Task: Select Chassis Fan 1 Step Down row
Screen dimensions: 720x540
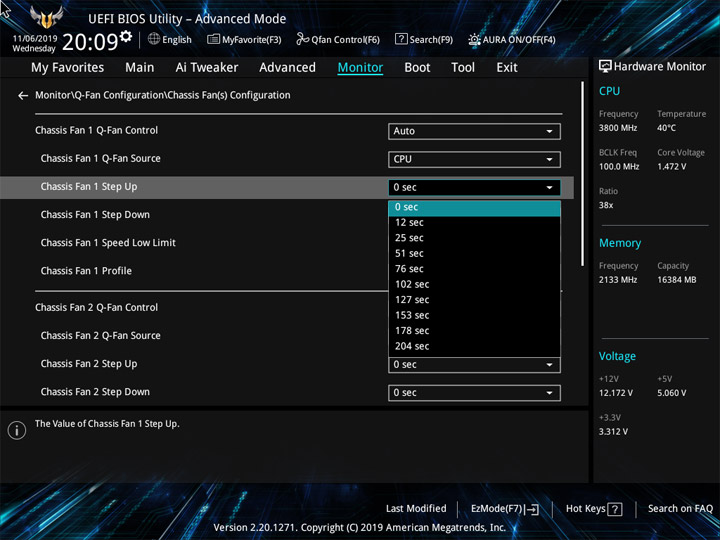Action: pyautogui.click(x=95, y=215)
